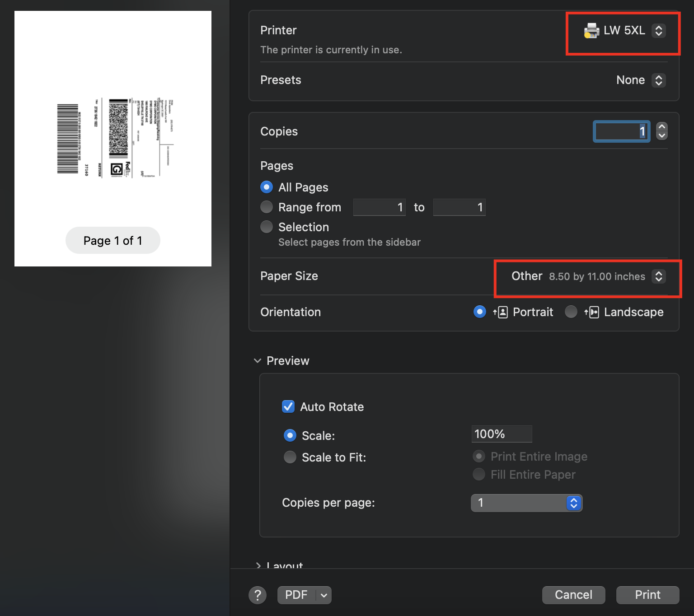Click the Range from start page field

tap(380, 207)
